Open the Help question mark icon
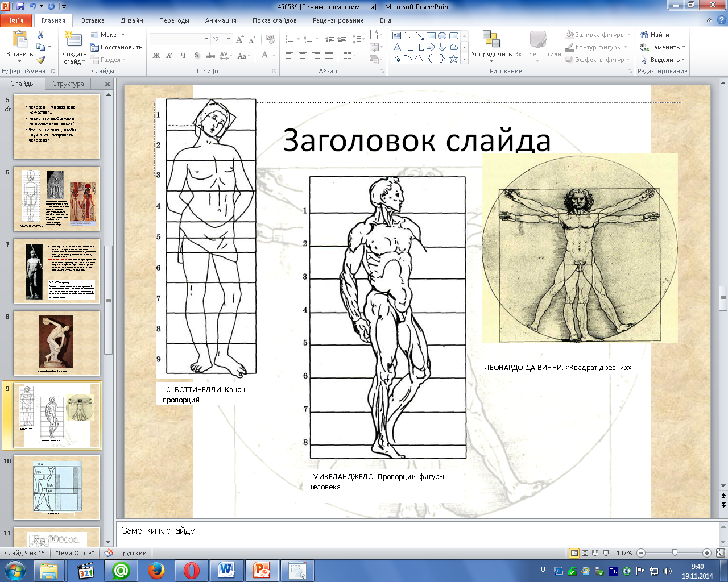728x582 pixels. click(721, 20)
